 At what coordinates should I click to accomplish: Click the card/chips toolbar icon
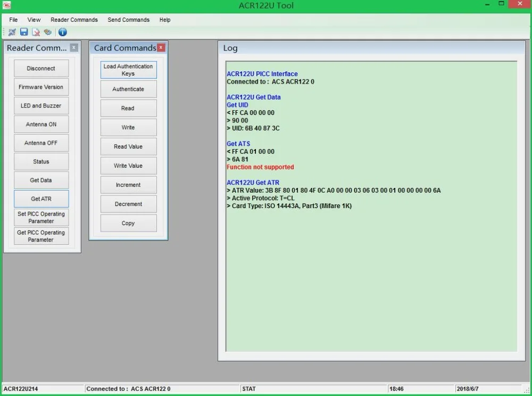pos(47,32)
